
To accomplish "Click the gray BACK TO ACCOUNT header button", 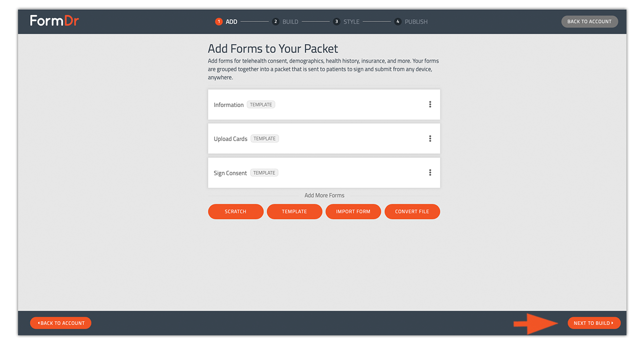I will click(589, 21).
